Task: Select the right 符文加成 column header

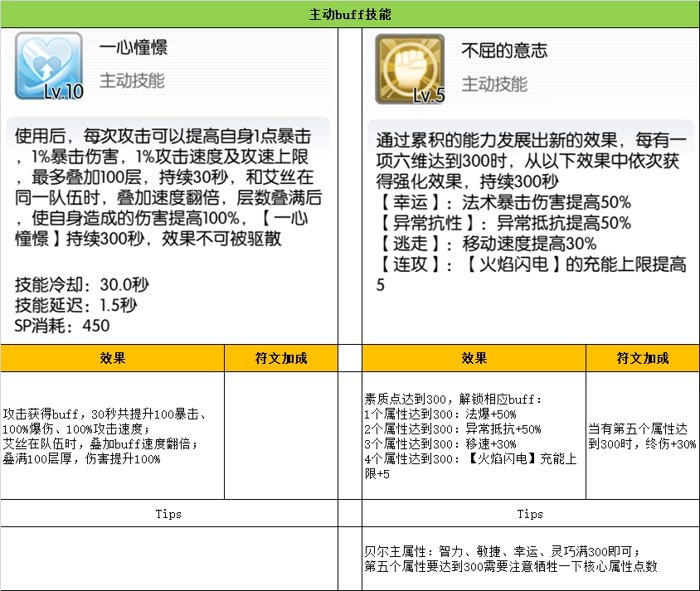Action: coord(643,358)
